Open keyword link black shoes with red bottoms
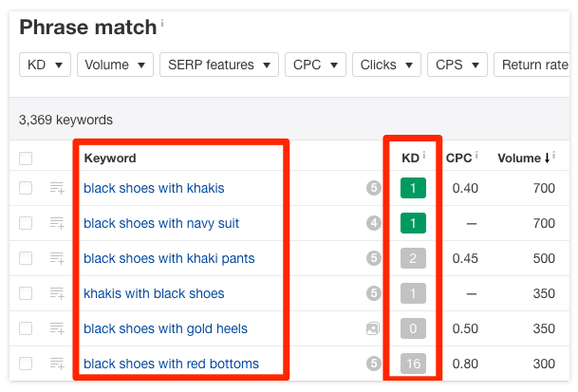 pos(171,364)
